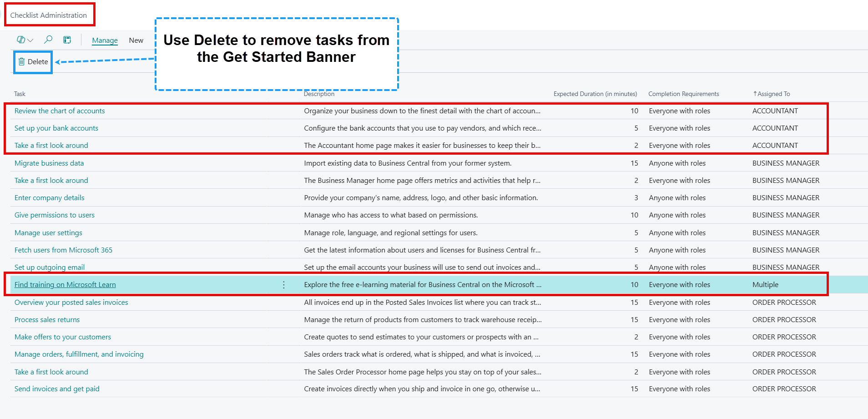Open the Send invoices and get paid task
The height and width of the screenshot is (419, 868).
[x=56, y=389]
